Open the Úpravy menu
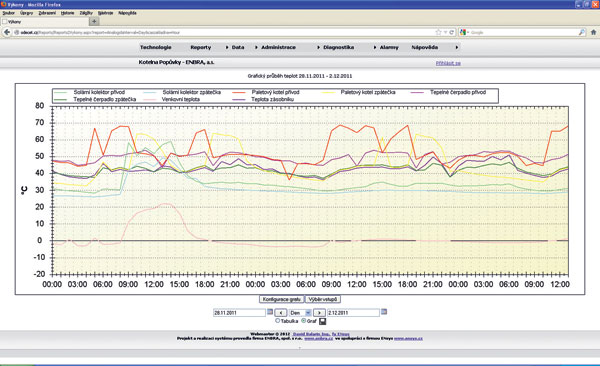 pos(26,13)
